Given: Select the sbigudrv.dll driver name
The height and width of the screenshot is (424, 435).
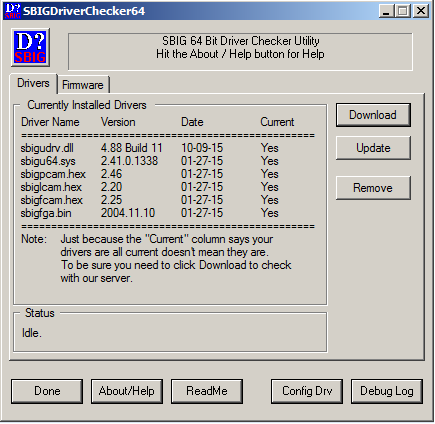Looking at the screenshot, I should [x=47, y=148].
